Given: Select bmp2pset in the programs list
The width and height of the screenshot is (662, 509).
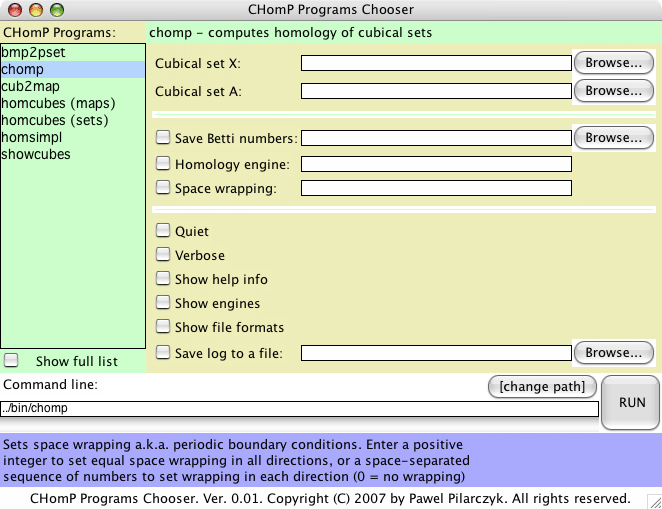Looking at the screenshot, I should point(73,52).
